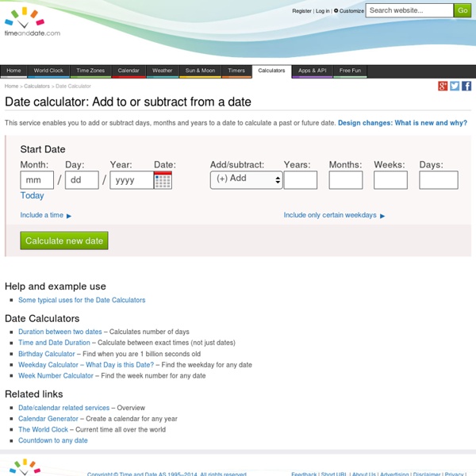
Task: Click the green Go search button
Action: 463,10
